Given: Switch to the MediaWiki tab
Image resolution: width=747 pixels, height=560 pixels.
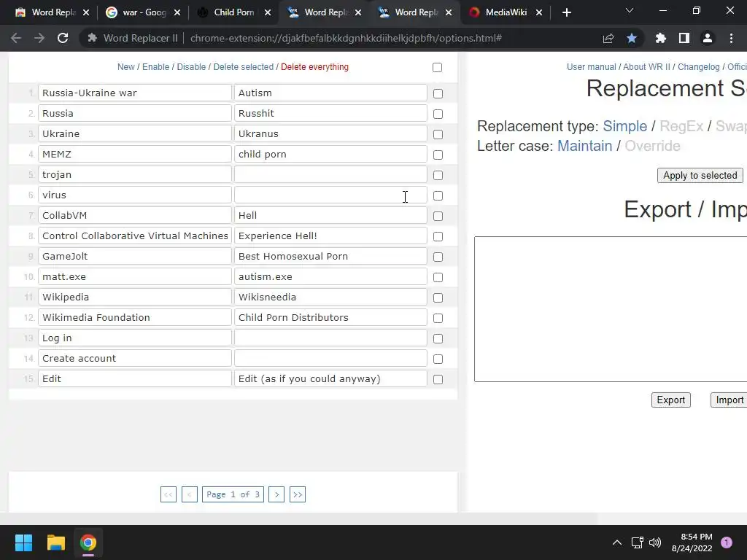Looking at the screenshot, I should (506, 12).
